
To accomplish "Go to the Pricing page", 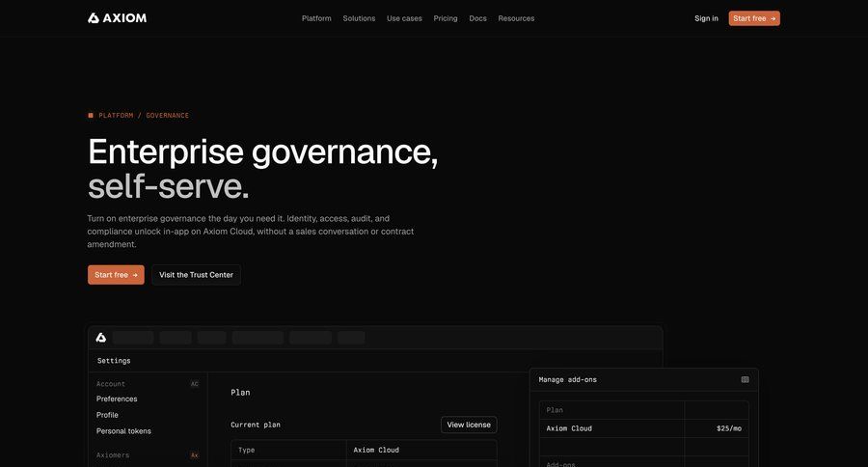I will (x=446, y=18).
